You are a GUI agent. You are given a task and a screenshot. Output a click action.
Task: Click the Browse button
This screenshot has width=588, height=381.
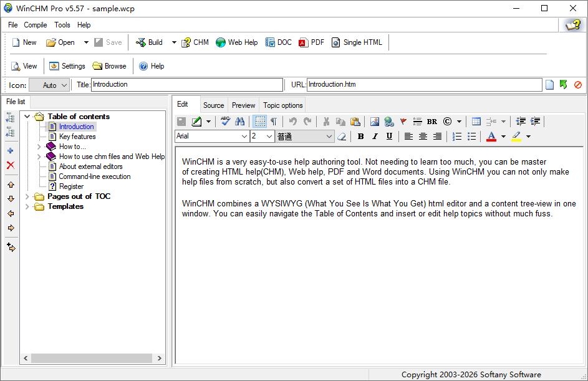110,66
